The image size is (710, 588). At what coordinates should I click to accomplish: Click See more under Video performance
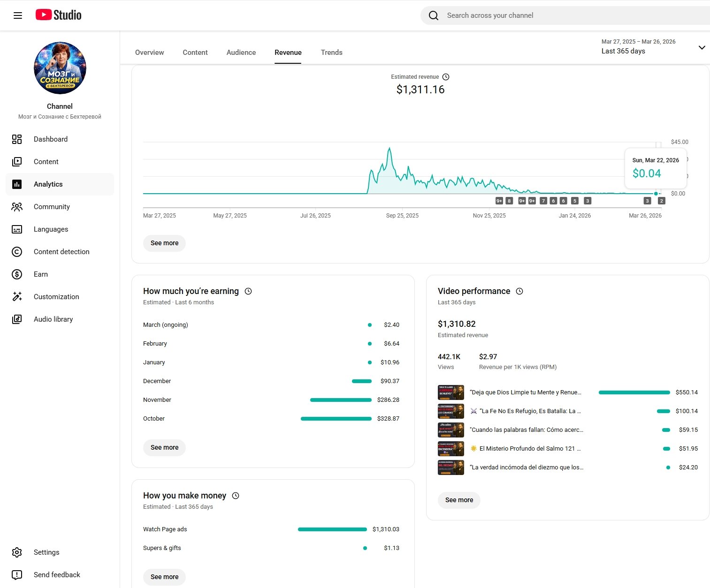459,500
